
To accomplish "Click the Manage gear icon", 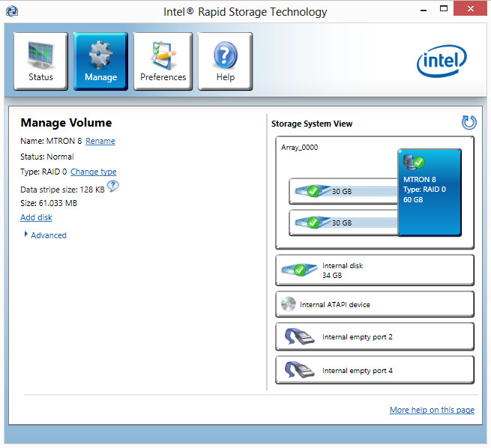I will 100,55.
